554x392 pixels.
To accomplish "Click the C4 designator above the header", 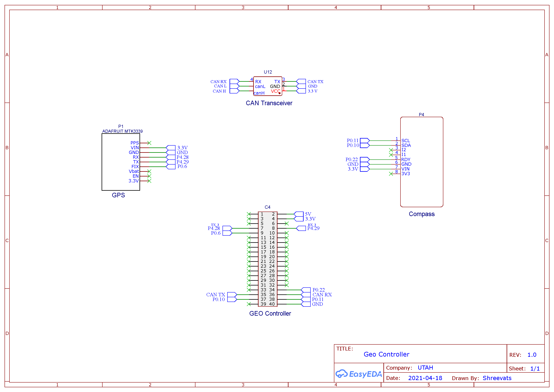I will pyautogui.click(x=267, y=207).
